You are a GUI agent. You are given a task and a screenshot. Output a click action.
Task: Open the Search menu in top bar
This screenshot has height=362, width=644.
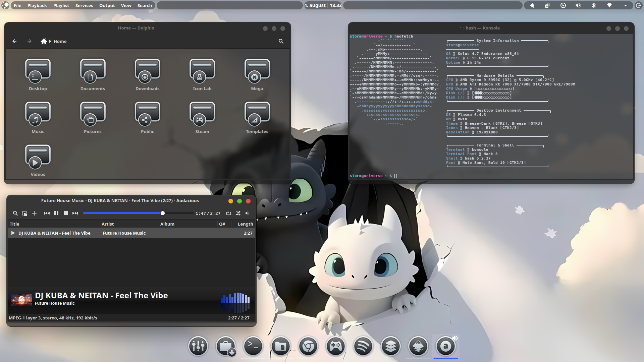[x=145, y=5]
